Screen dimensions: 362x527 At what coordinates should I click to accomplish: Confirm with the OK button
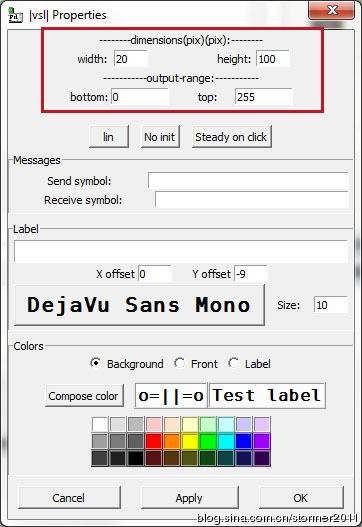[x=301, y=498]
